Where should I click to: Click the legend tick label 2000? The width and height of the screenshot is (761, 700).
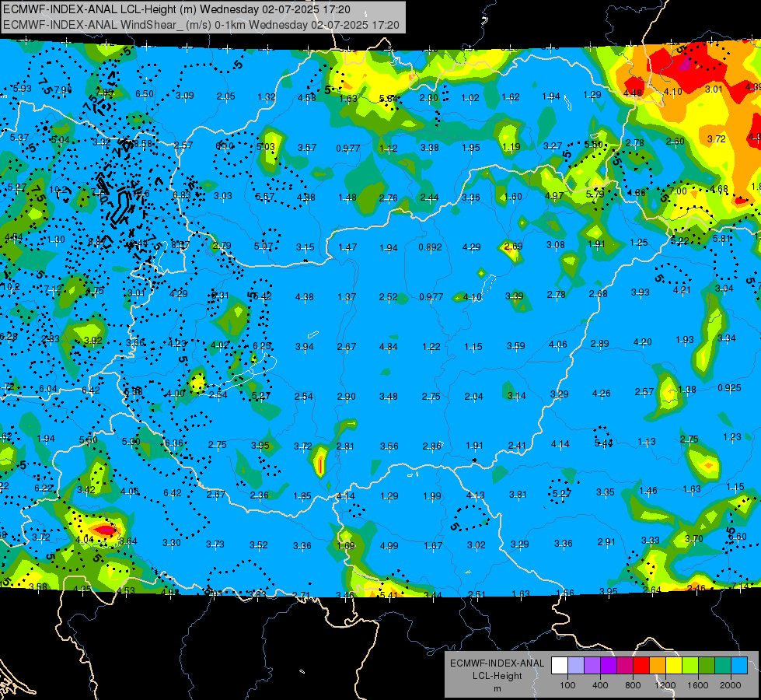731,685
